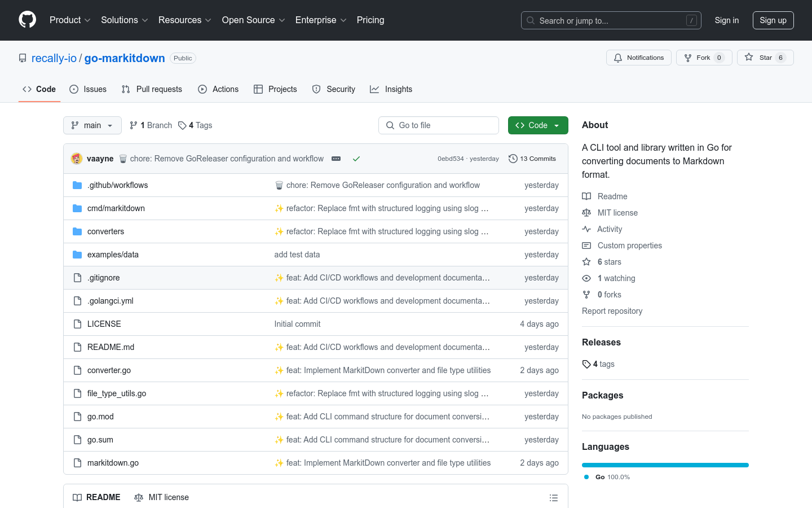Open the converter.go file

click(x=109, y=370)
